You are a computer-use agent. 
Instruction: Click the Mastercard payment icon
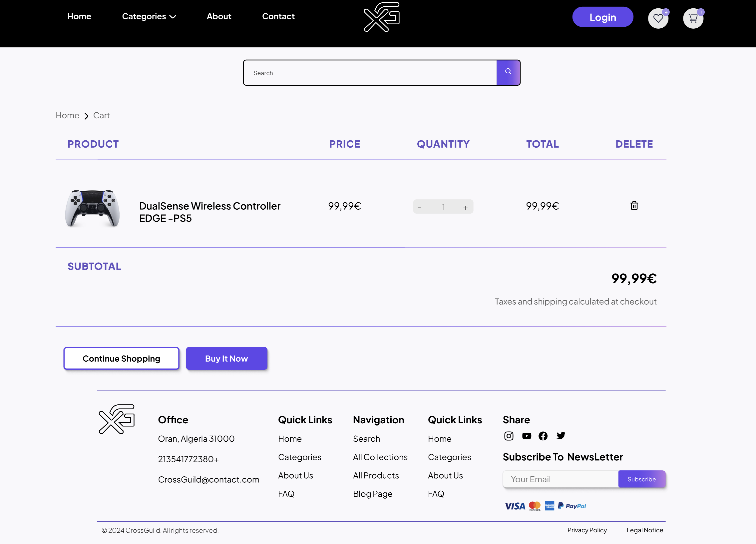(x=535, y=506)
